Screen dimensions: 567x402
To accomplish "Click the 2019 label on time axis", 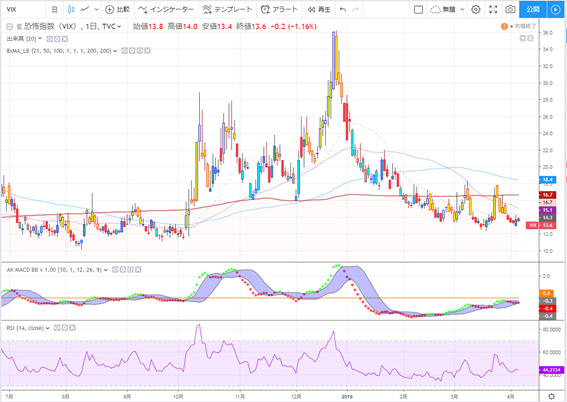I will click(347, 397).
